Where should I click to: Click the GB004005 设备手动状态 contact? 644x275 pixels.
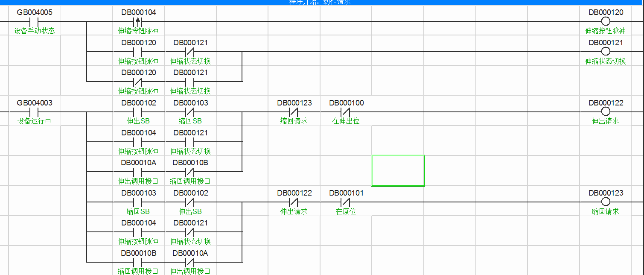click(34, 22)
